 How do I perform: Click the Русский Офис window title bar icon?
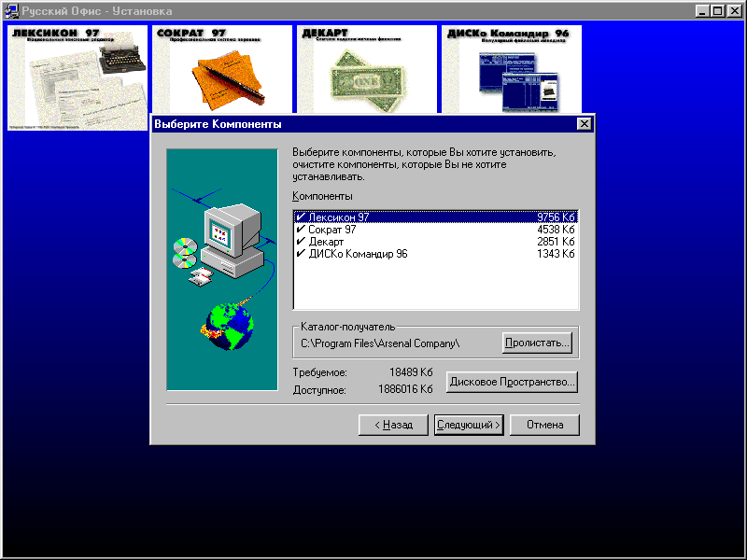tap(10, 11)
